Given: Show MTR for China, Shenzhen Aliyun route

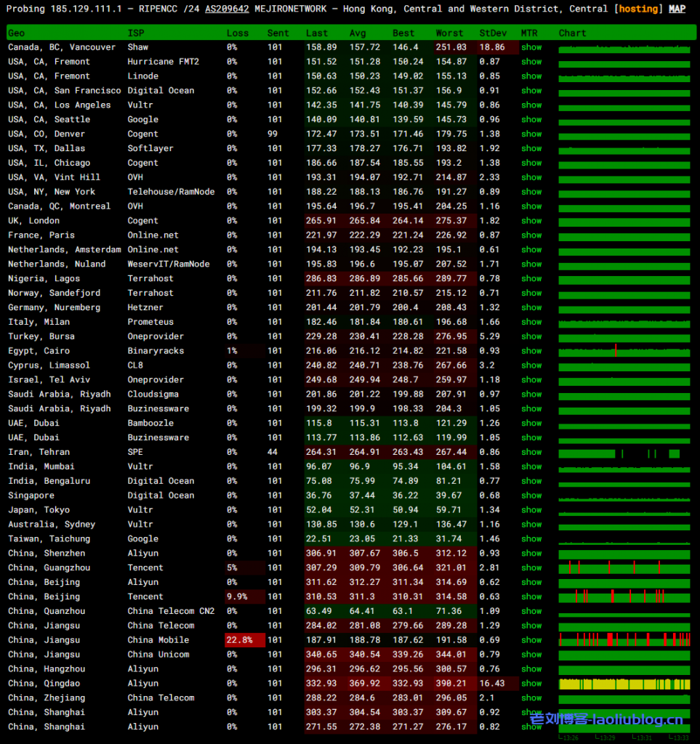Looking at the screenshot, I should pos(531,553).
